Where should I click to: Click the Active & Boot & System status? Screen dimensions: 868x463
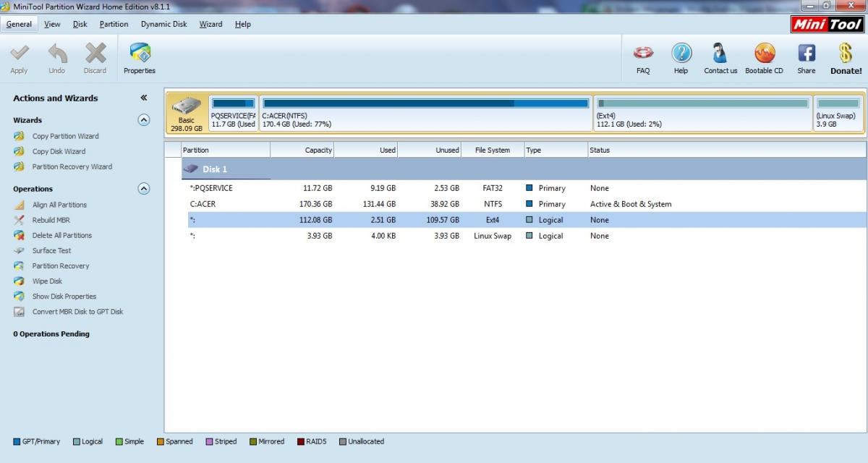click(x=631, y=204)
